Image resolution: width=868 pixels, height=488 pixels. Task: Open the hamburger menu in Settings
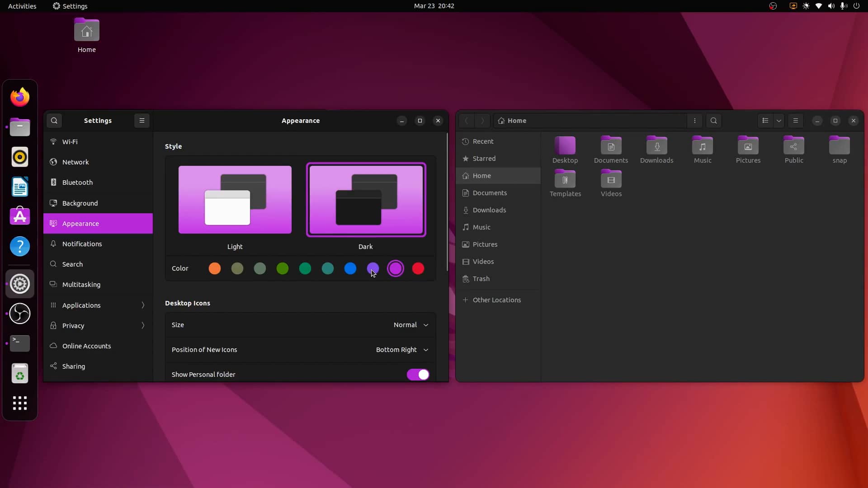click(x=142, y=120)
